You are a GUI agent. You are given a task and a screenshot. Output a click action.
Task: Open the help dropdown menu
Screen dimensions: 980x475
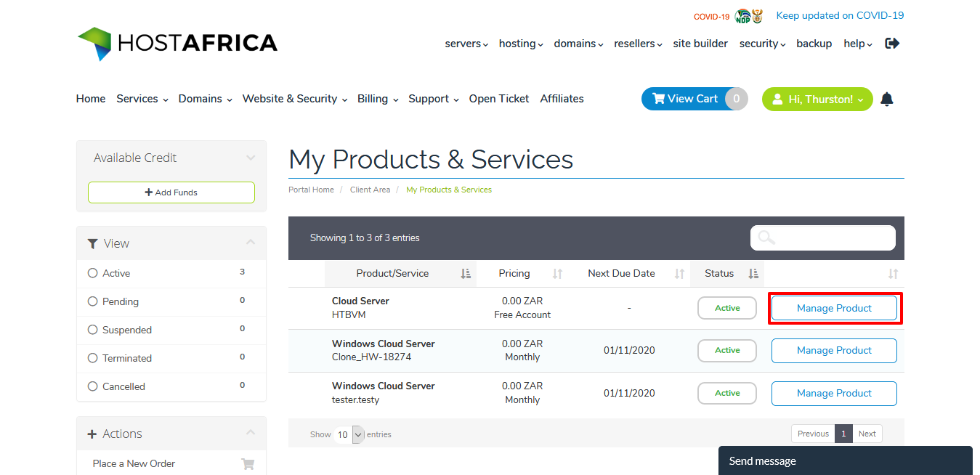pyautogui.click(x=858, y=44)
